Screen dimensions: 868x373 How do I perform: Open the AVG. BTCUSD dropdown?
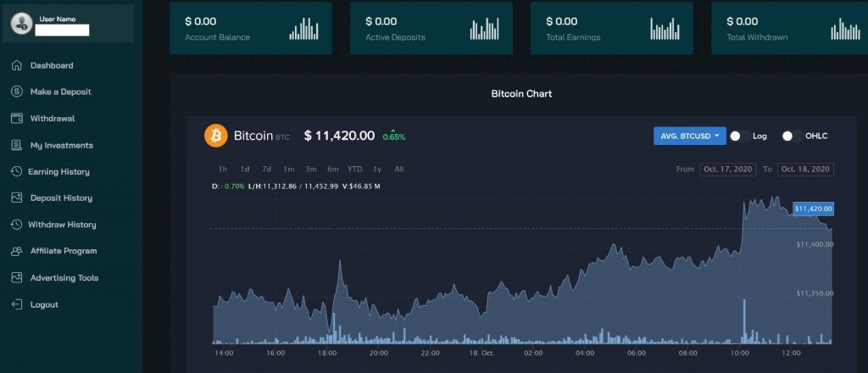tap(690, 136)
